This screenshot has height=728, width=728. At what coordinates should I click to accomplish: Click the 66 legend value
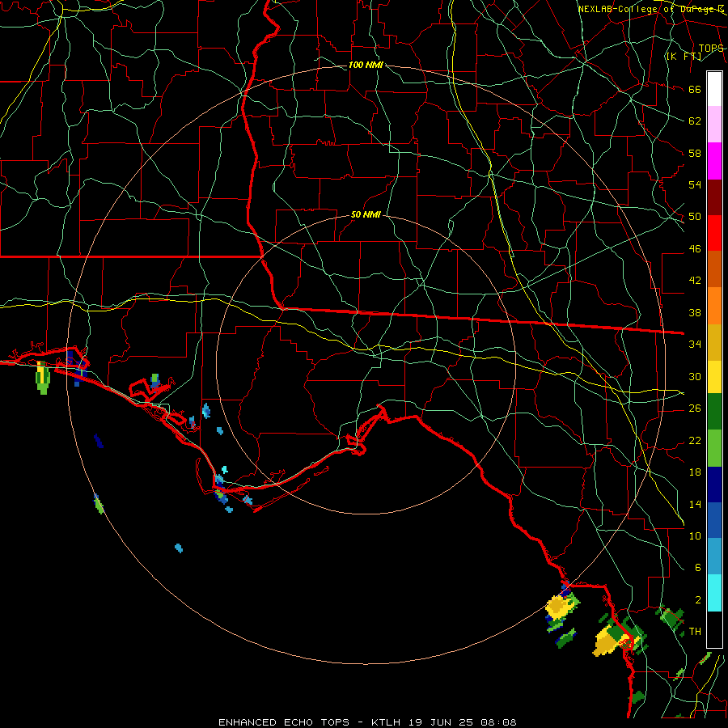click(x=695, y=90)
